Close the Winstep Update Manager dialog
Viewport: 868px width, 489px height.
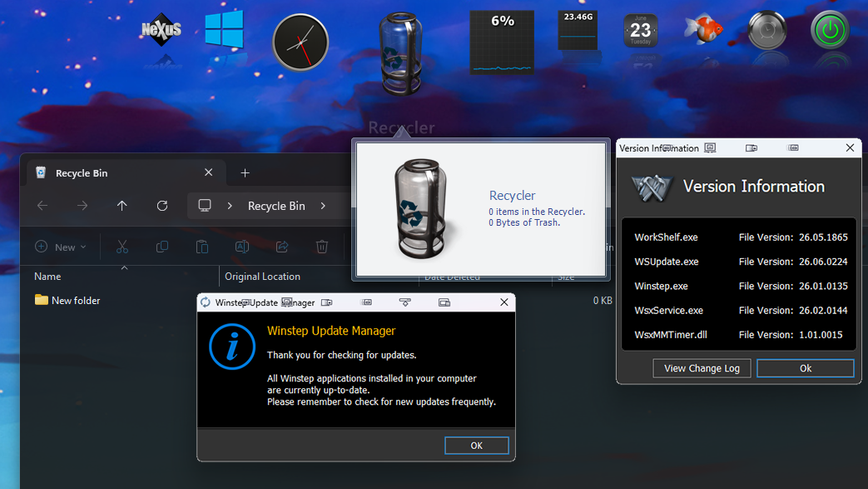(503, 302)
